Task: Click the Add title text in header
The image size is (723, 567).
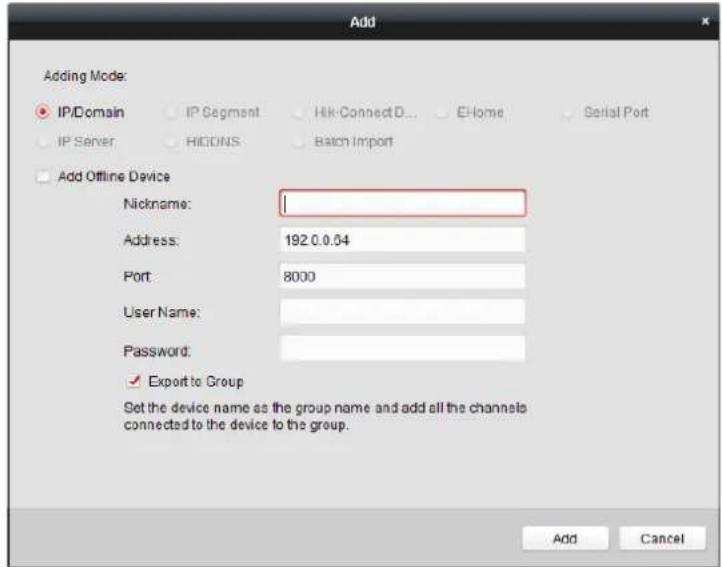Action: [x=362, y=22]
